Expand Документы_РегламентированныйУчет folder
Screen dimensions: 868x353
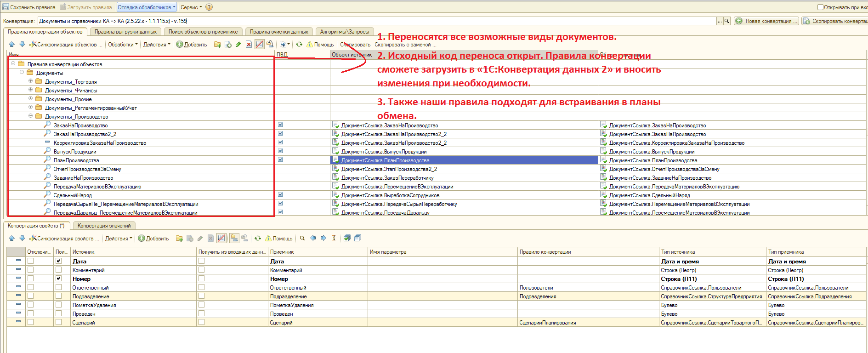[x=30, y=108]
